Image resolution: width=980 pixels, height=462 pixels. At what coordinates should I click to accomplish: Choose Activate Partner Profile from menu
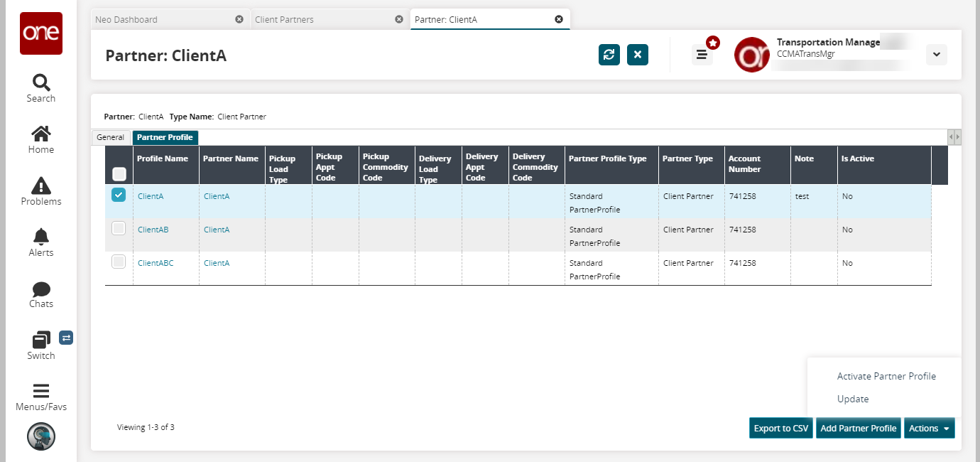click(x=886, y=376)
